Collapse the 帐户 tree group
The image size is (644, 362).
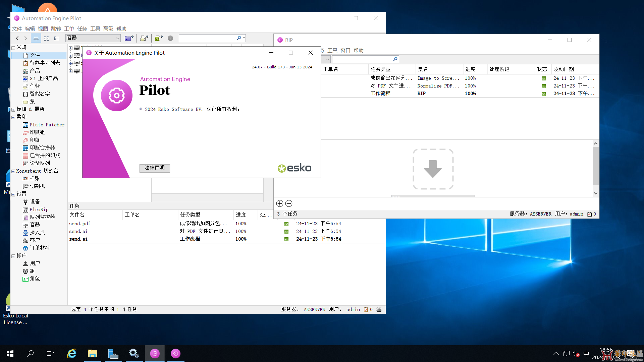13,256
